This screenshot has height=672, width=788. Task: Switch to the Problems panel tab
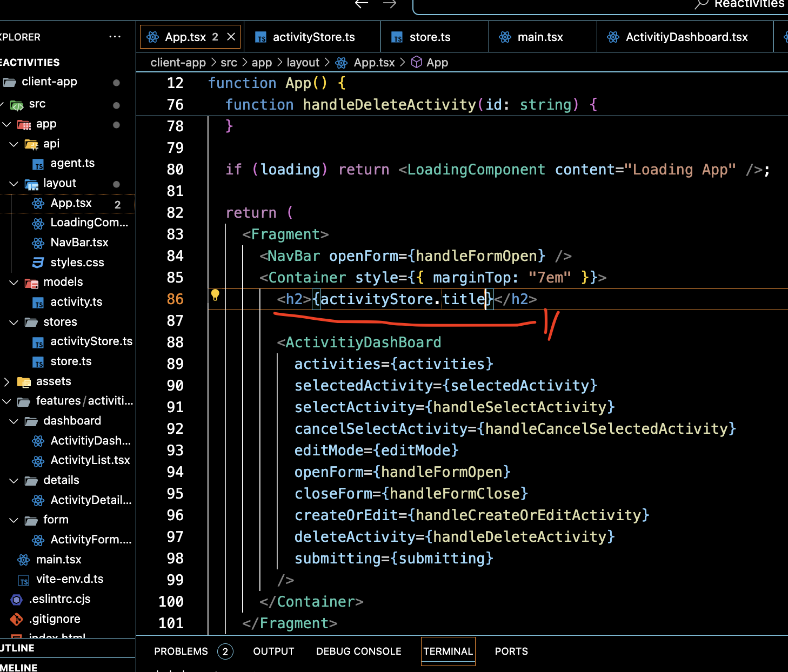[x=193, y=651]
